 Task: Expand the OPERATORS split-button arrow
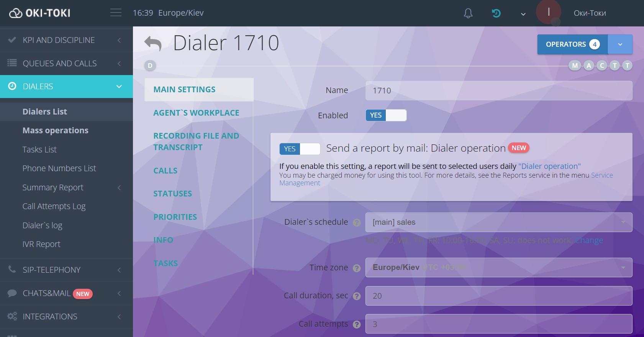[620, 44]
